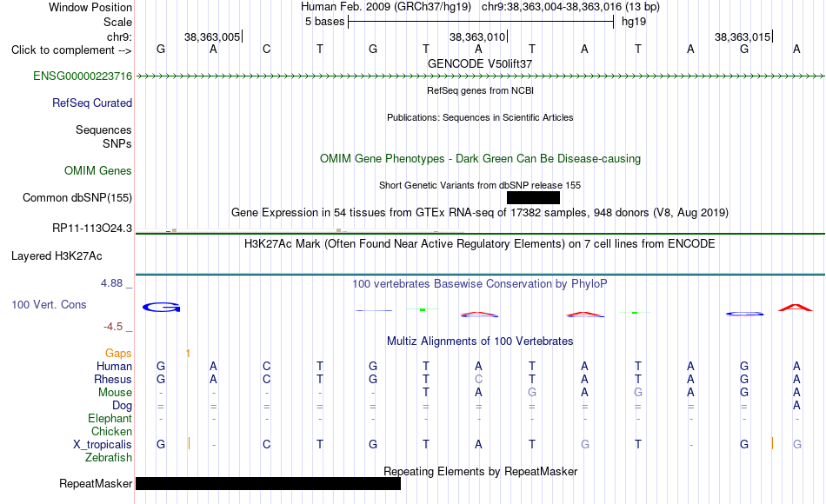Click the GTEx Gene Expression title

coord(480,213)
